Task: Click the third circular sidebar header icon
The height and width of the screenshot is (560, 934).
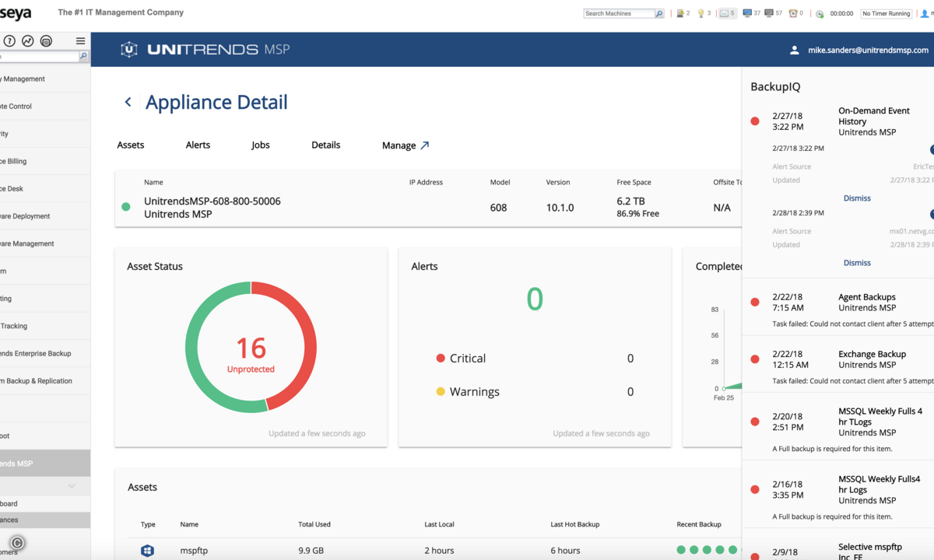Action: click(46, 41)
